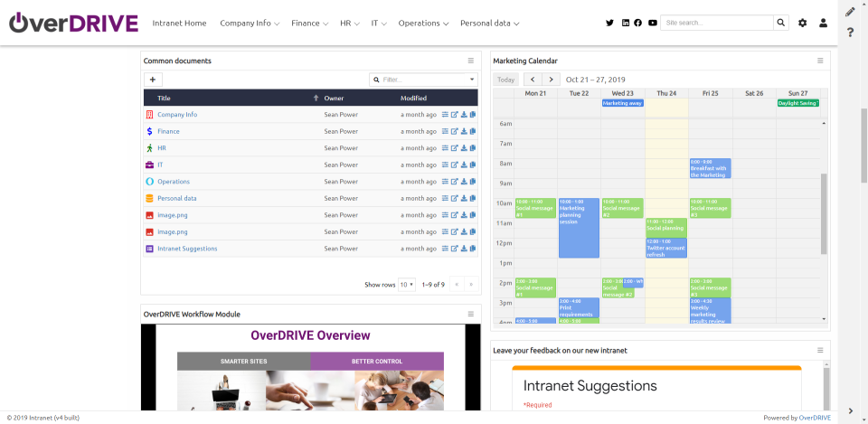Click the Site search input field
Image resolution: width=868 pixels, height=424 pixels.
[717, 23]
